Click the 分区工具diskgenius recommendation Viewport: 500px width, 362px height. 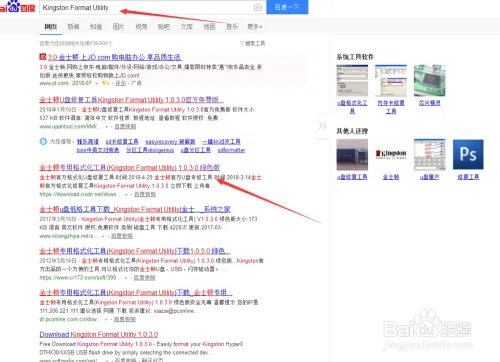click(150, 150)
